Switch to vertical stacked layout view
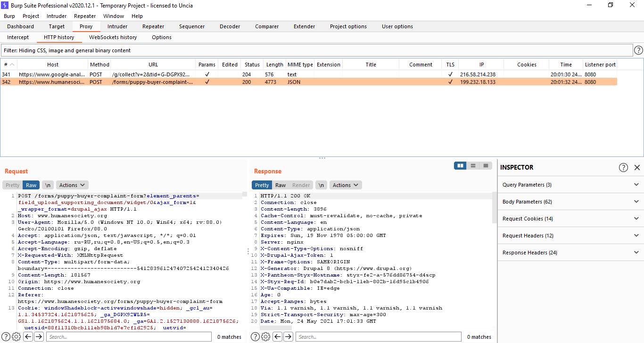Screen dimensions: 644x343 click(473, 165)
